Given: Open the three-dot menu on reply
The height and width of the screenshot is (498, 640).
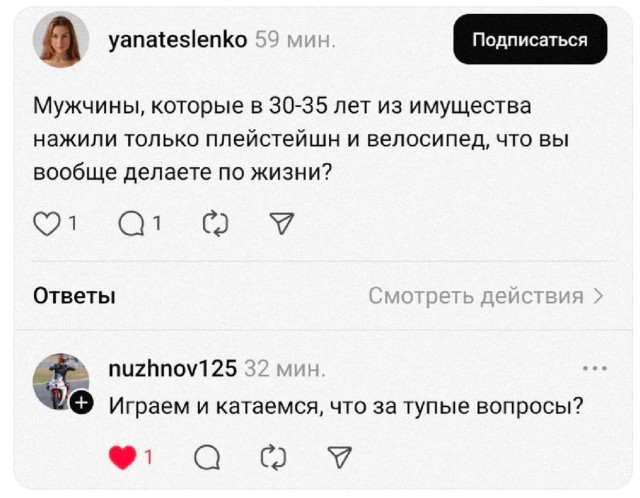Looking at the screenshot, I should tap(594, 368).
